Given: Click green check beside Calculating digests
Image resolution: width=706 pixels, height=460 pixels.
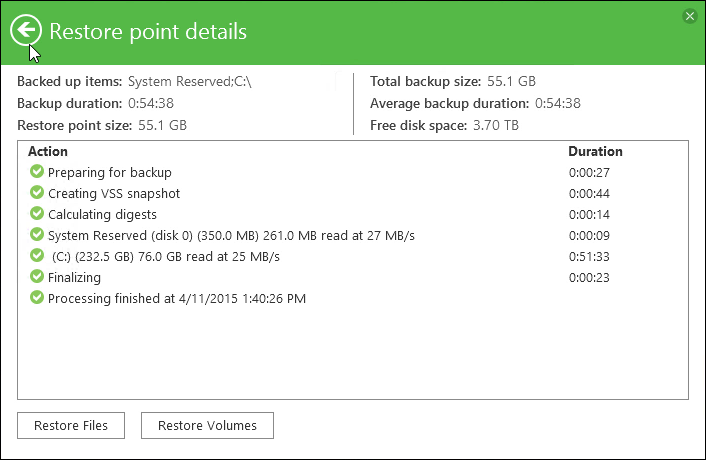Looking at the screenshot, I should 37,213.
